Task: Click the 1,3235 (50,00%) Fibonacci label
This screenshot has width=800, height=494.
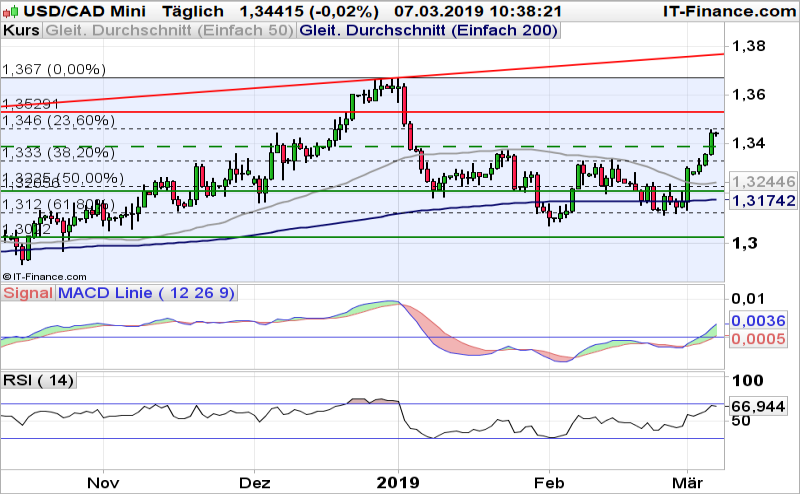Action: click(63, 178)
